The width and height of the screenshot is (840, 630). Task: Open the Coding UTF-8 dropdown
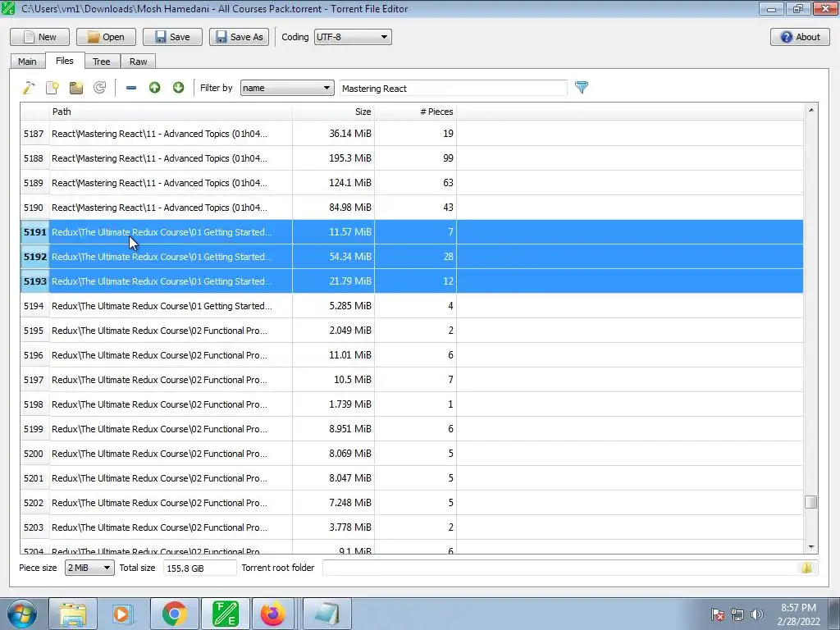click(353, 37)
